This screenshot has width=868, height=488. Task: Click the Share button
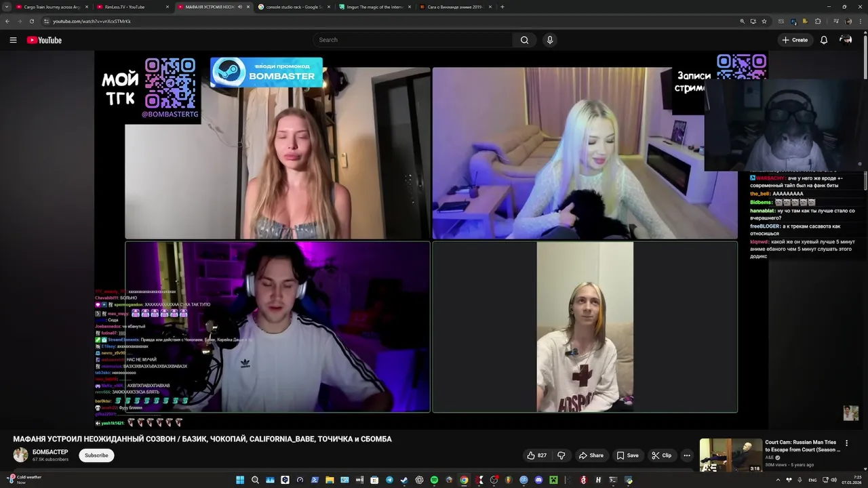tap(591, 455)
